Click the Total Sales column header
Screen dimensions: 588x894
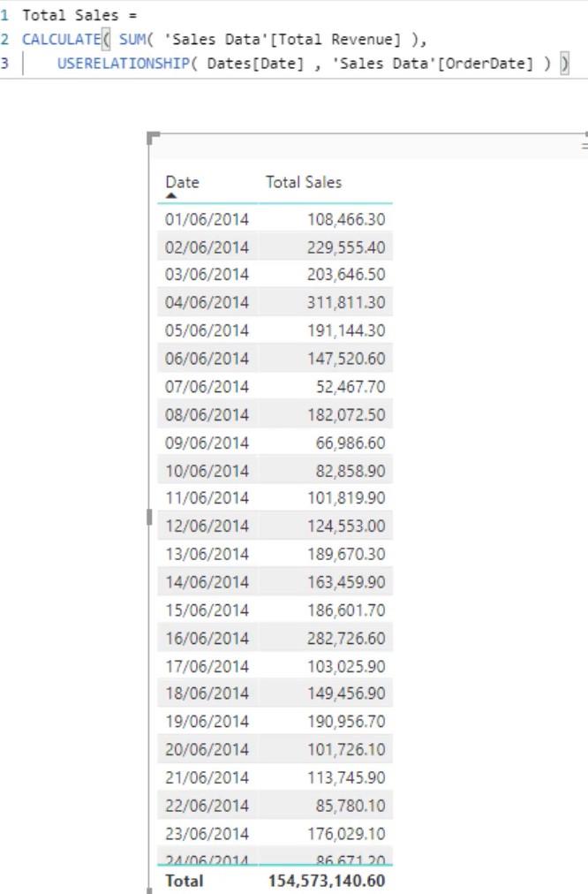point(304,183)
